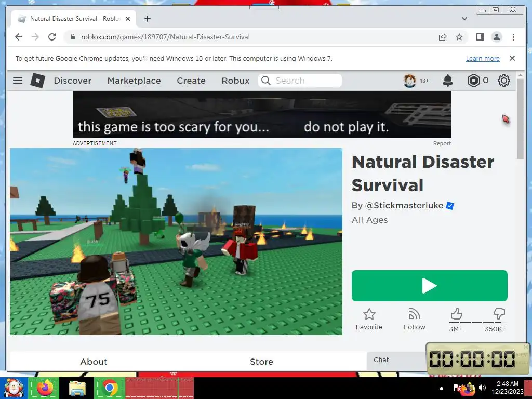Open the Action Center flag tray icon
This screenshot has width=532, height=399.
[x=457, y=388]
